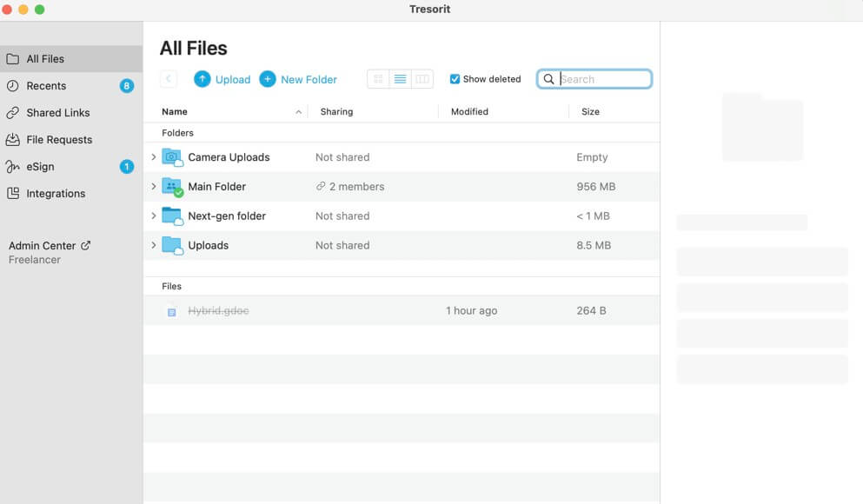This screenshot has width=863, height=504.
Task: Open Integrations section
Action: coord(71,194)
